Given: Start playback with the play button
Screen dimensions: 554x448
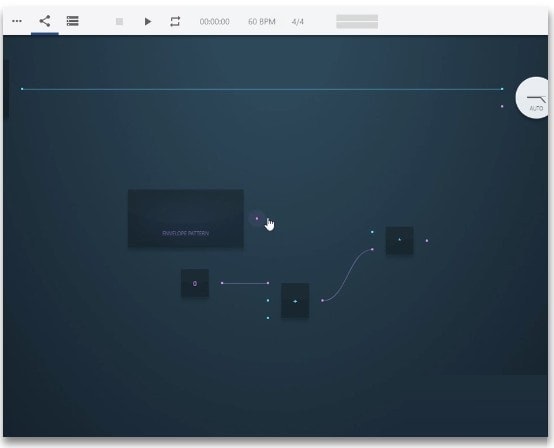Looking at the screenshot, I should (148, 22).
